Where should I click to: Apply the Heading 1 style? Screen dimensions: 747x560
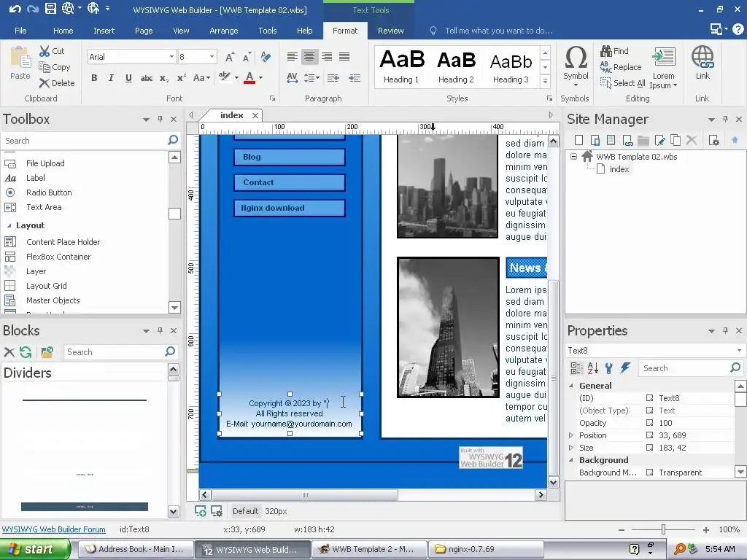401,66
